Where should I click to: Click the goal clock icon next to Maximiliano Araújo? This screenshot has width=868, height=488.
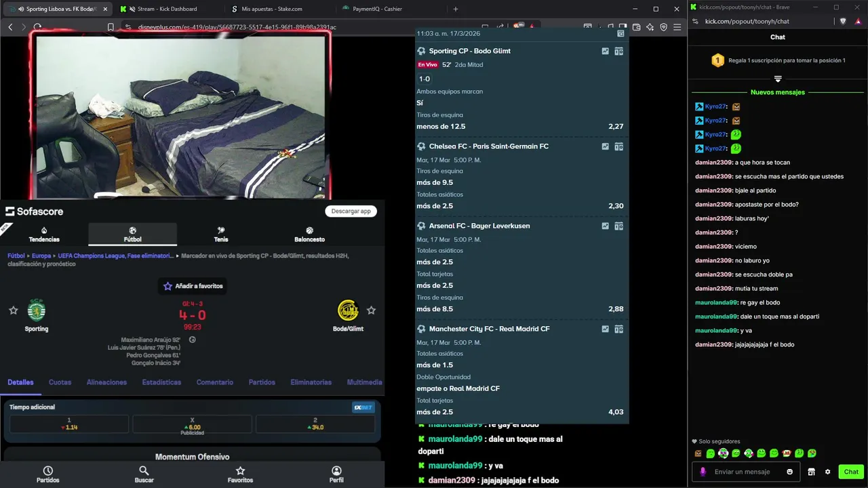[x=193, y=340]
